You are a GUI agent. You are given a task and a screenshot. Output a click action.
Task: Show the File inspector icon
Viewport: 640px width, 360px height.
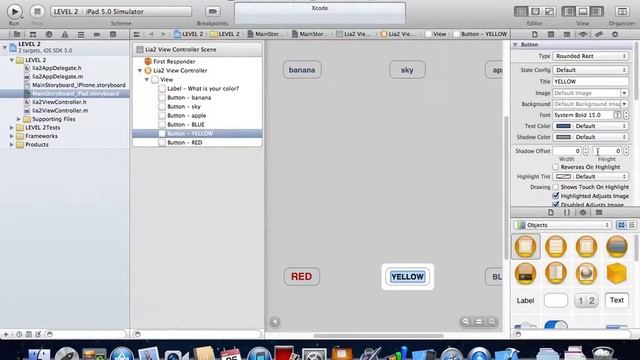[535, 34]
